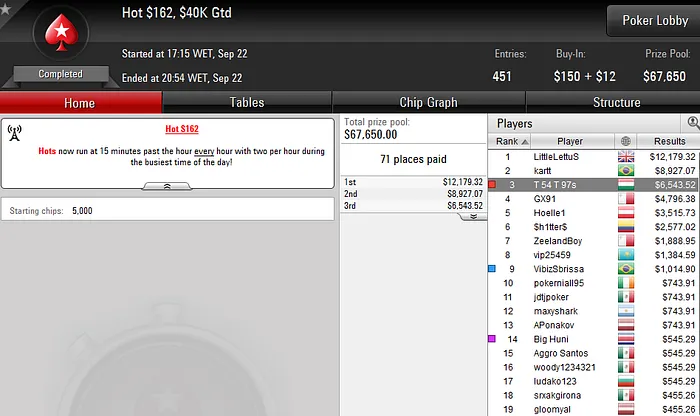Open the Chip Graph tab

coord(429,102)
